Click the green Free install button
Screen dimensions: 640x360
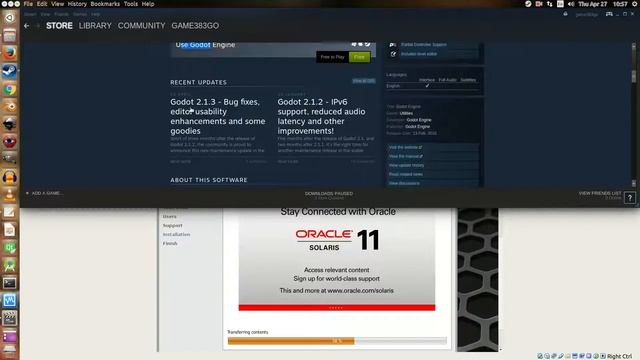(360, 57)
